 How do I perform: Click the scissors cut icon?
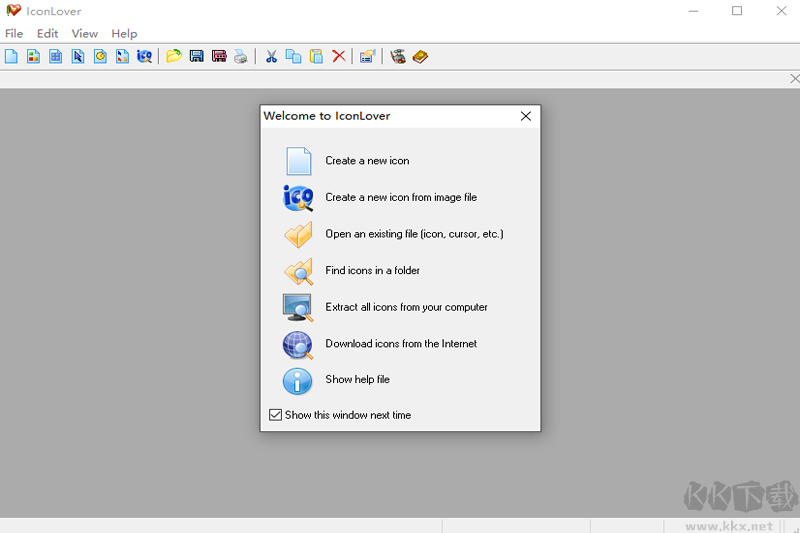coord(271,57)
